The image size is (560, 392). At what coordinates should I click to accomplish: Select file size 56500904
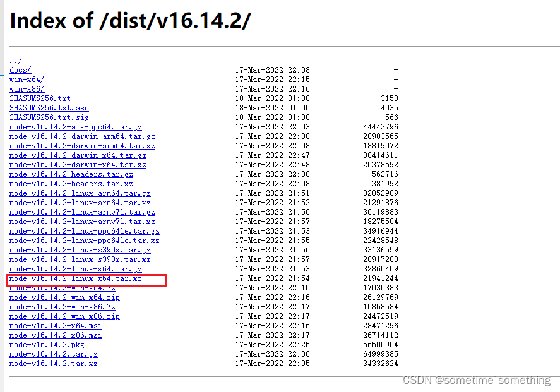tap(380, 345)
